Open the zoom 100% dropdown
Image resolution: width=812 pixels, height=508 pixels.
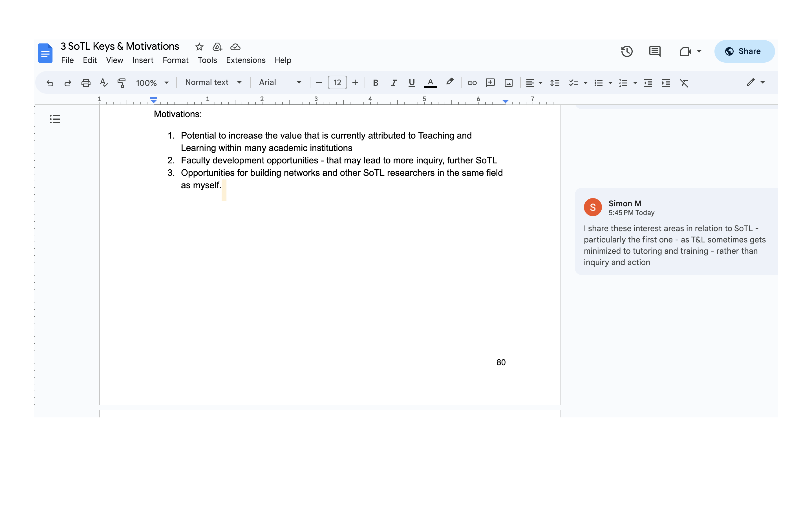click(x=152, y=83)
